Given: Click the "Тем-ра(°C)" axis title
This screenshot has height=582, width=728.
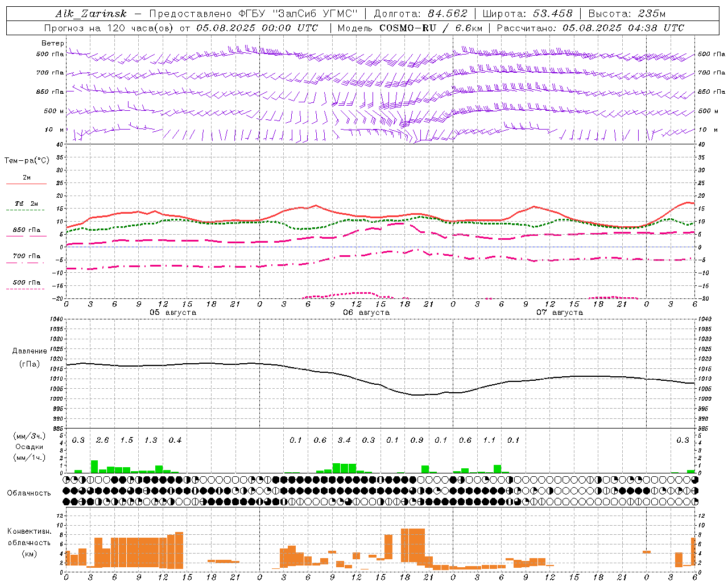Looking at the screenshot, I should (27, 161).
